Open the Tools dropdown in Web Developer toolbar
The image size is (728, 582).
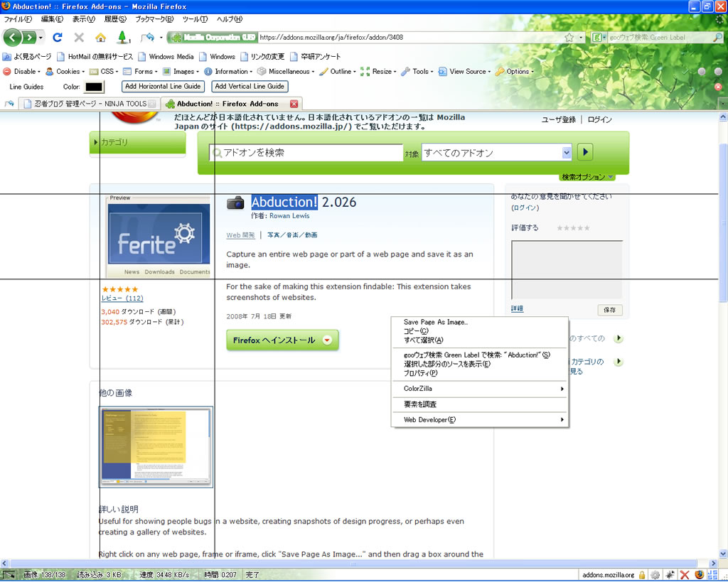[417, 72]
